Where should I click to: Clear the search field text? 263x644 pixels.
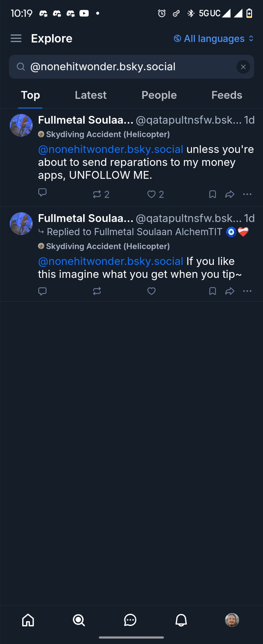click(x=243, y=67)
